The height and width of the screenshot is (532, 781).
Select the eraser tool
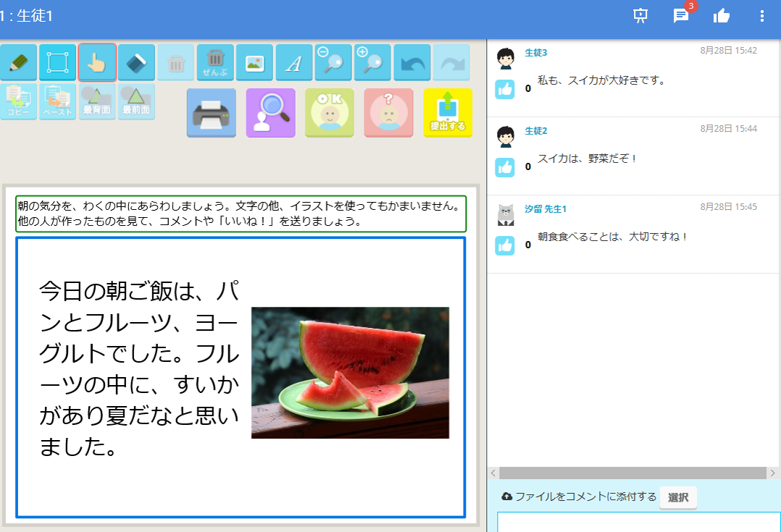coord(136,63)
